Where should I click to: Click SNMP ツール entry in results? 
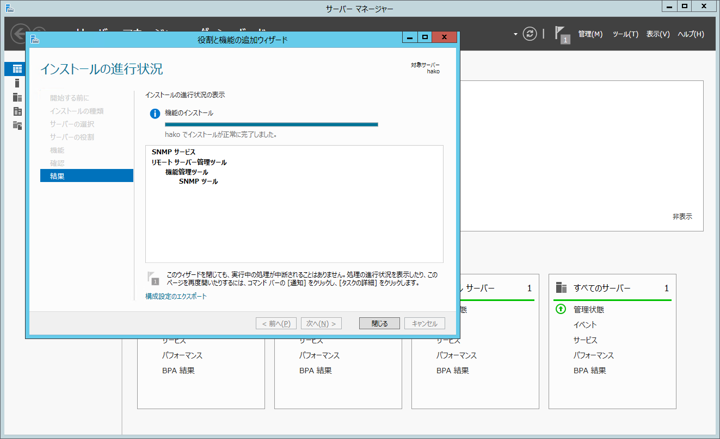tap(198, 181)
